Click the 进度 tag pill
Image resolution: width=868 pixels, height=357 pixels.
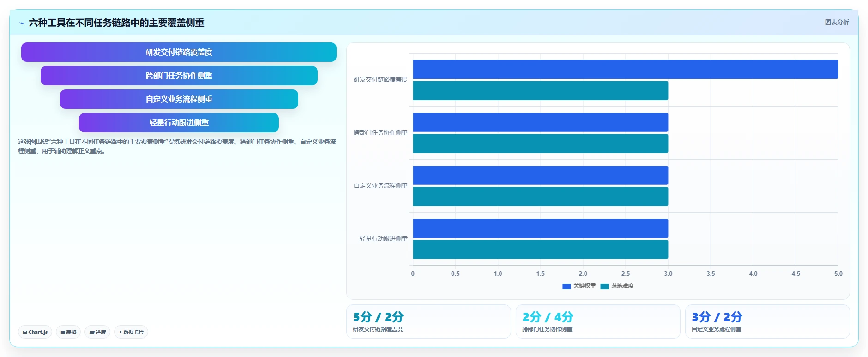[97, 332]
